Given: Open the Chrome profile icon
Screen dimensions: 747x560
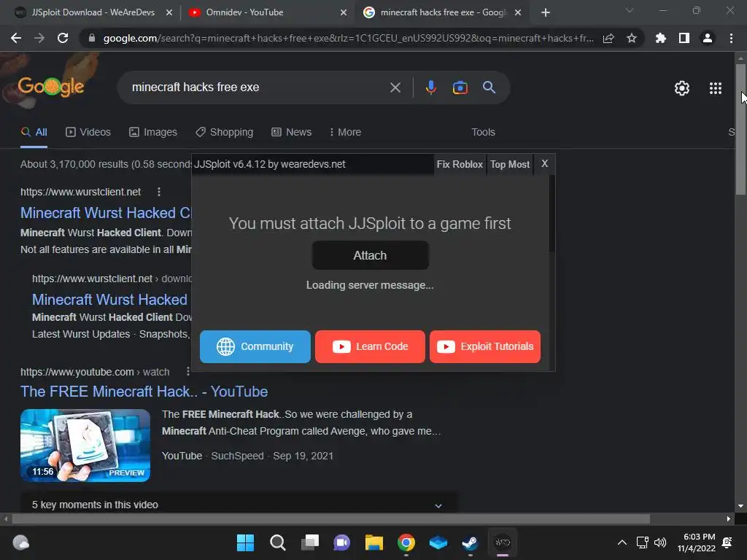Looking at the screenshot, I should coord(708,38).
